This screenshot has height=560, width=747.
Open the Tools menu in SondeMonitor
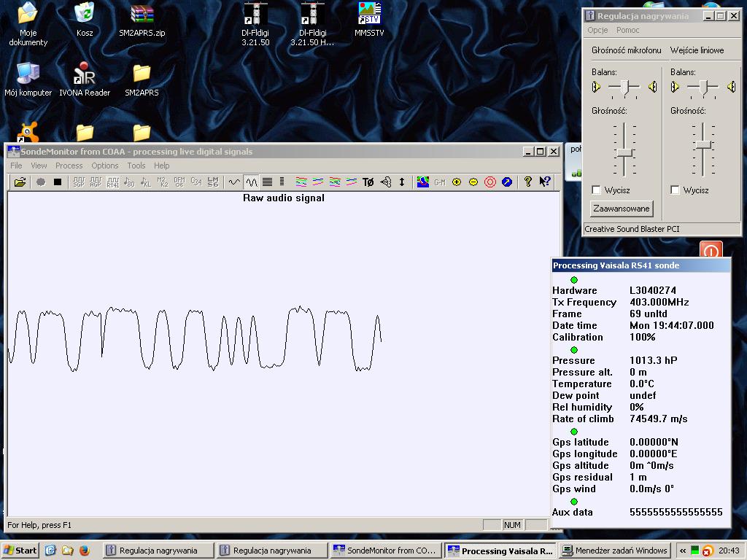(x=136, y=166)
